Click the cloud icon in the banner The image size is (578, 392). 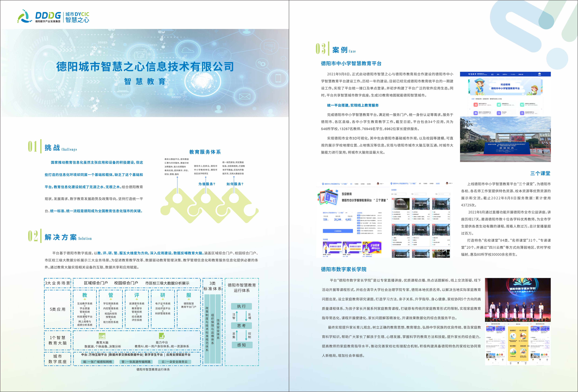pos(188,50)
